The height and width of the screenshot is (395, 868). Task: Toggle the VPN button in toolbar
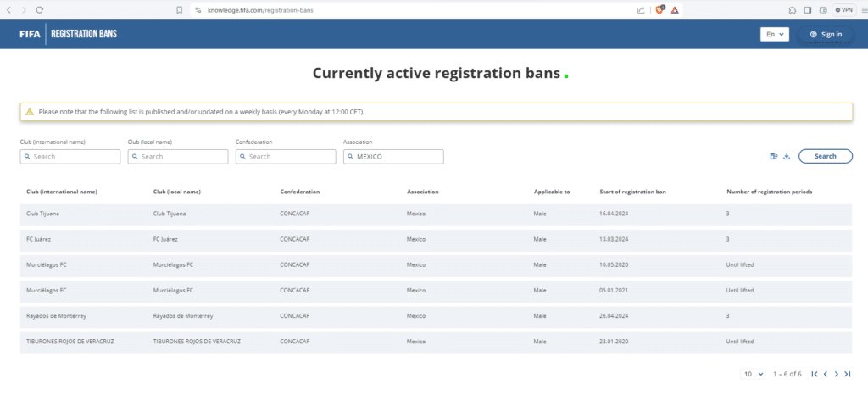tap(843, 9)
